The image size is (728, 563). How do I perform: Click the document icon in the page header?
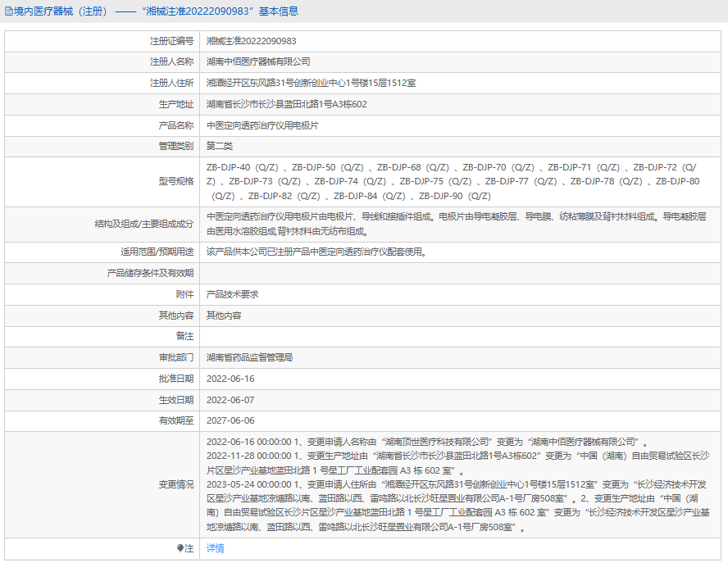click(x=8, y=11)
